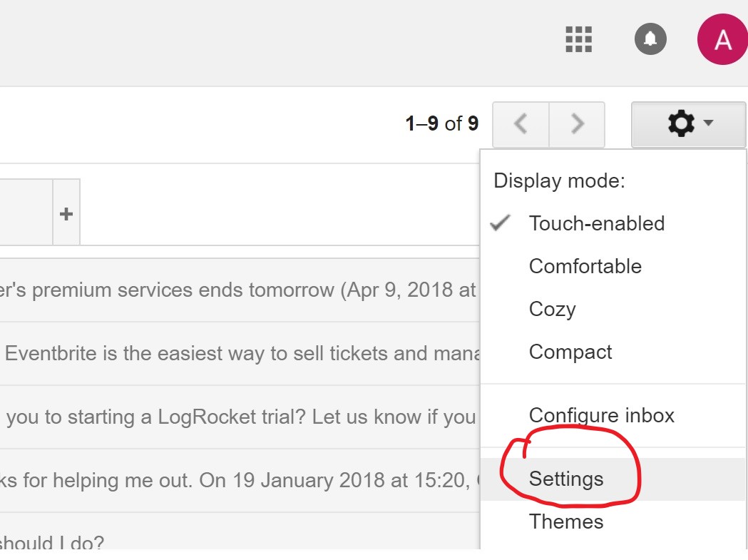748x560 pixels.
Task: Add a new inbox tab with plus icon
Action: 66,213
